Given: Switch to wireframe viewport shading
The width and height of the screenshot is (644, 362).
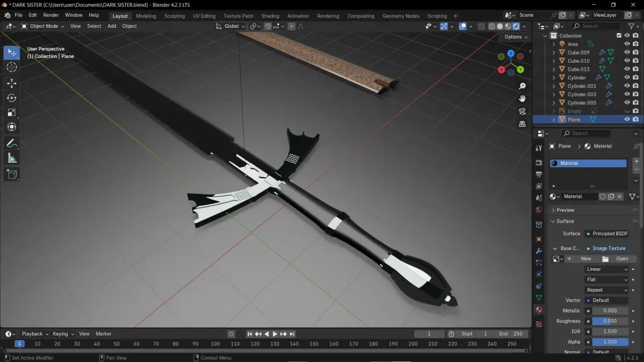Looking at the screenshot, I should click(492, 26).
